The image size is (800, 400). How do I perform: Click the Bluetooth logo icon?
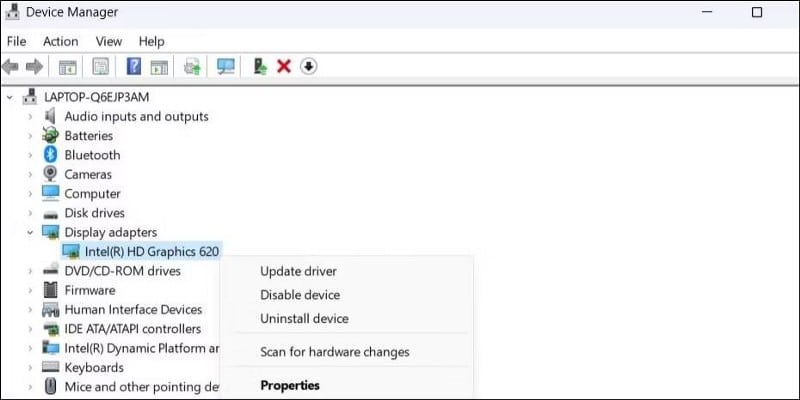50,155
